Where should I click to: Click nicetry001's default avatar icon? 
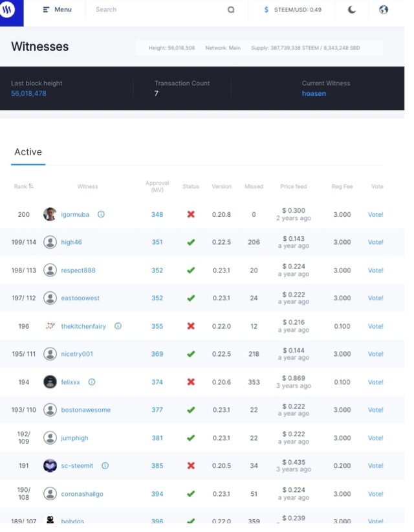point(50,354)
